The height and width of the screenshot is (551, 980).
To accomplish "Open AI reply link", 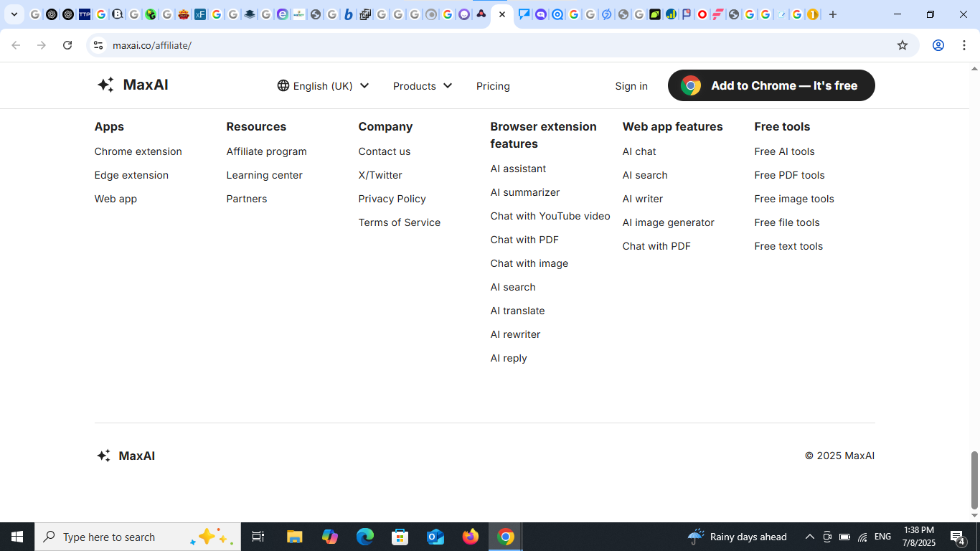I will point(509,358).
